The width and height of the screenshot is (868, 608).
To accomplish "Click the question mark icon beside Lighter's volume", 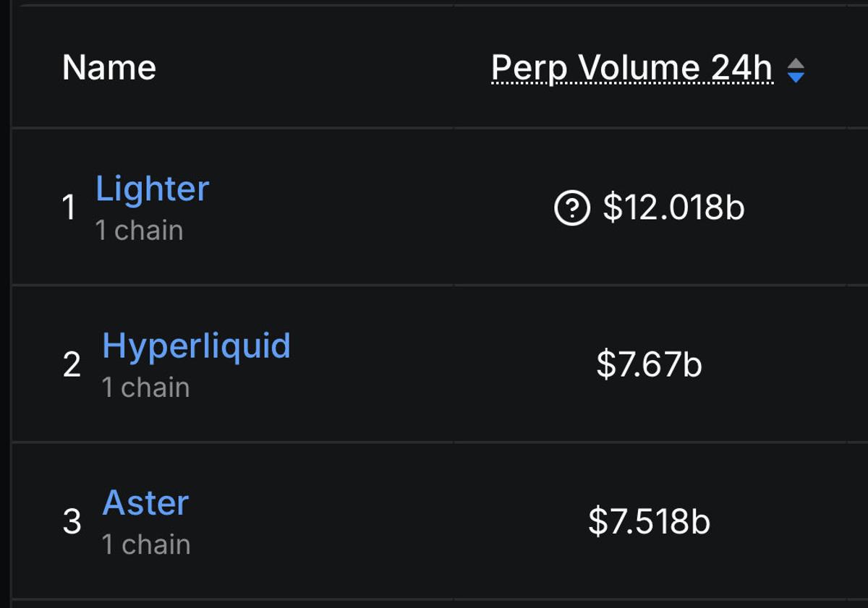I will click(x=572, y=209).
